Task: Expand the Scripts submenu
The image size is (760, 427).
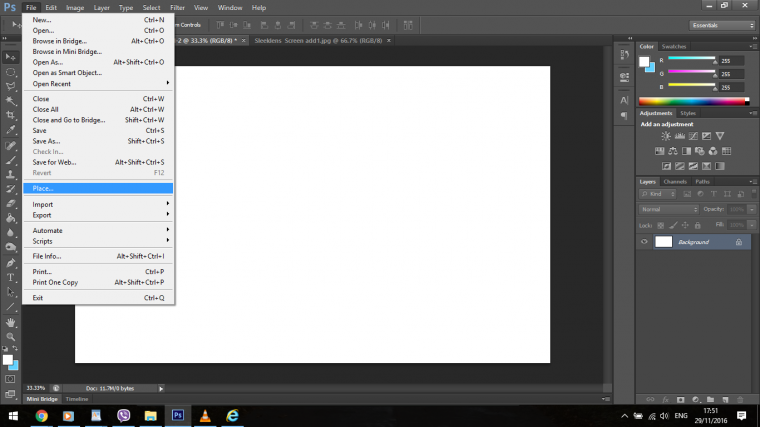Action: [x=98, y=241]
